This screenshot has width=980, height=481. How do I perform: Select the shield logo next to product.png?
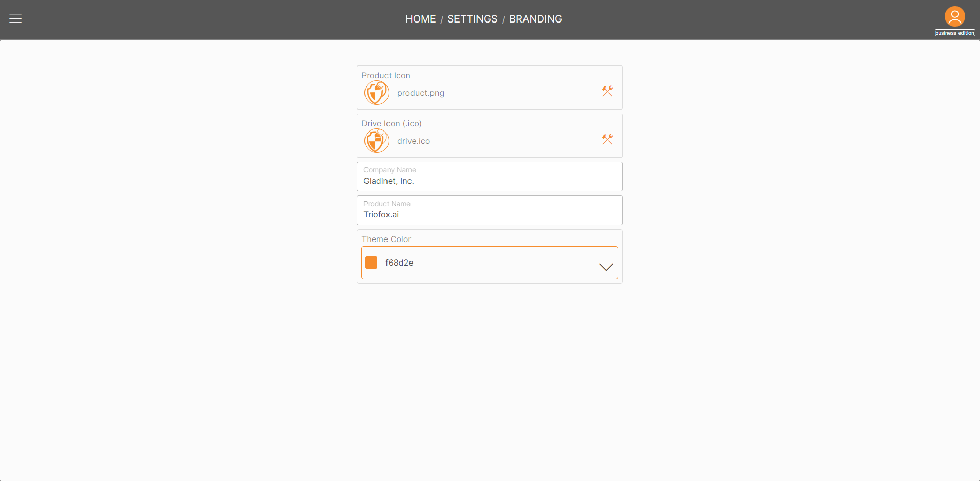click(x=376, y=93)
